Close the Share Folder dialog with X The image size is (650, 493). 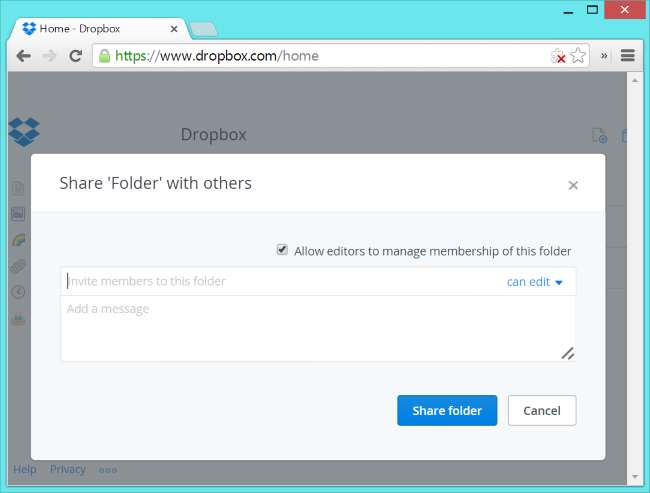[x=573, y=185]
